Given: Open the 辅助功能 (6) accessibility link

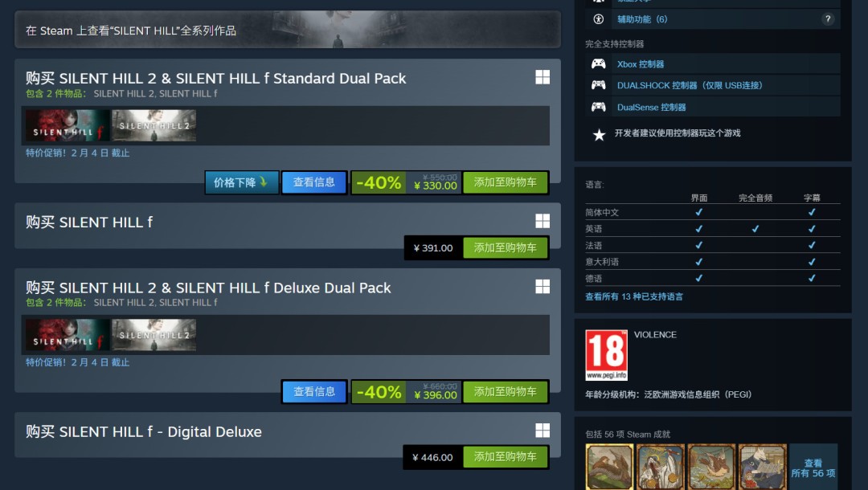Looking at the screenshot, I should coord(642,19).
